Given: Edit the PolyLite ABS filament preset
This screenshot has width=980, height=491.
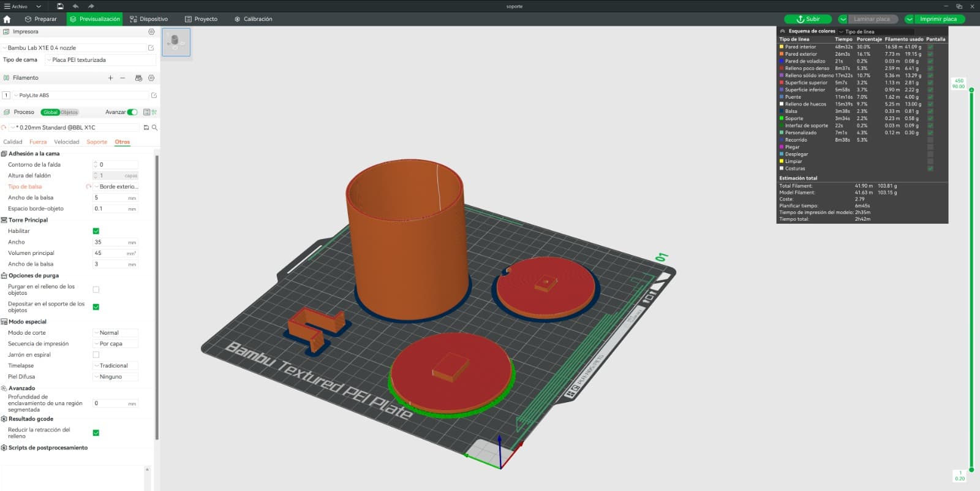Looking at the screenshot, I should point(154,96).
